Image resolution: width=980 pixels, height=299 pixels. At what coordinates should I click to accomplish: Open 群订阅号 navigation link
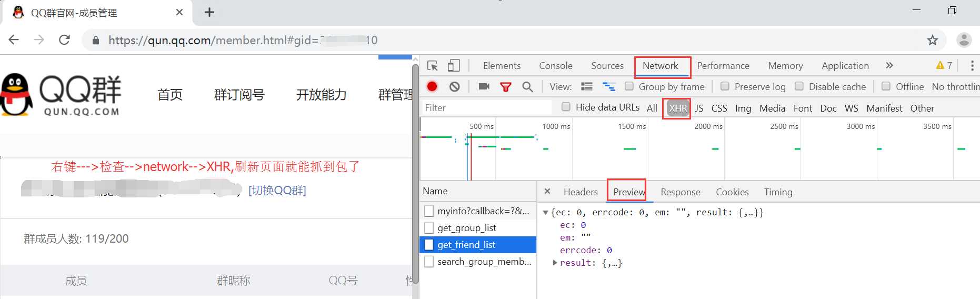[239, 95]
